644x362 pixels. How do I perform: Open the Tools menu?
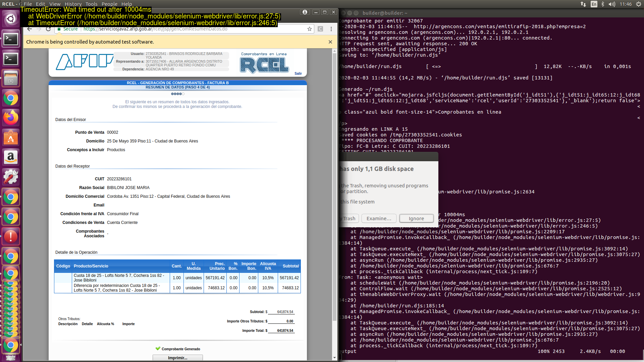(x=91, y=4)
